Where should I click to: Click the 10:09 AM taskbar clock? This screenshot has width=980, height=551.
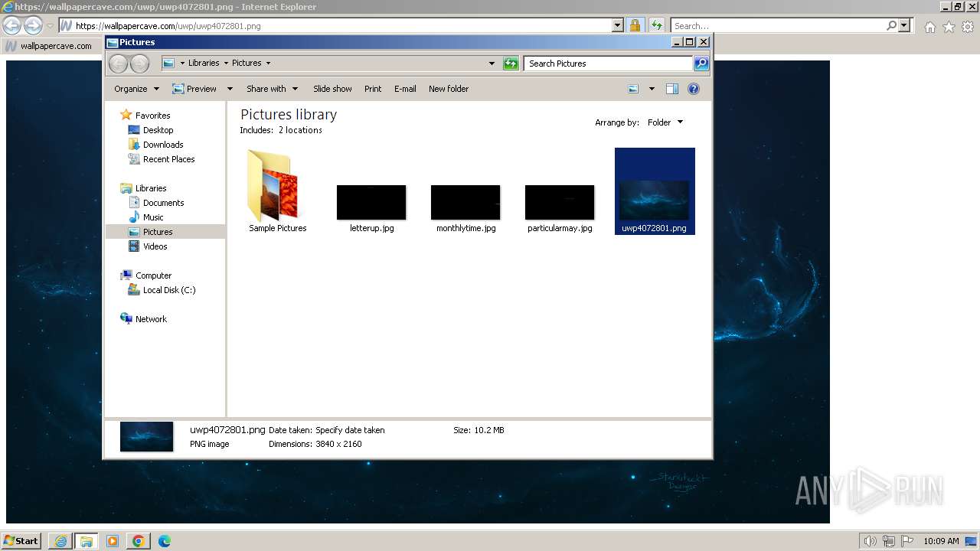941,541
